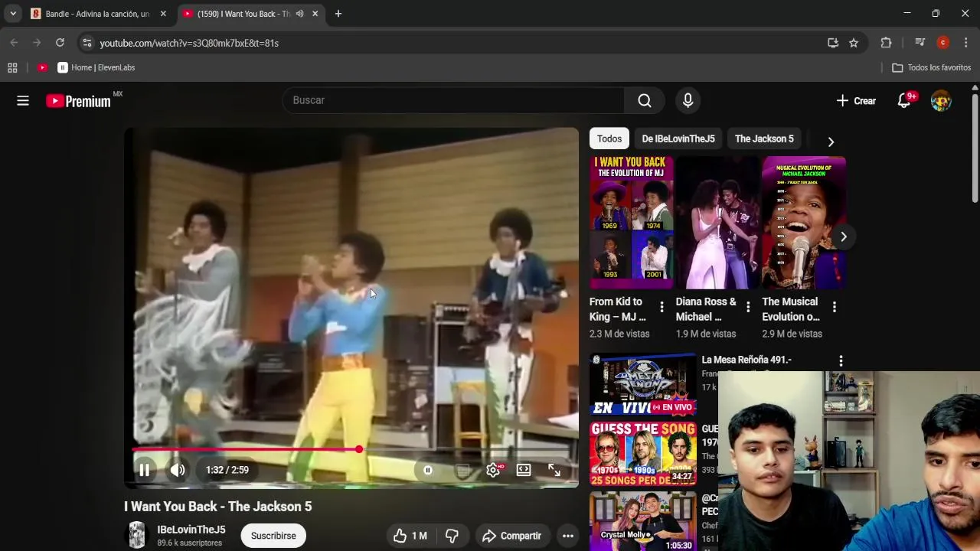Open The Musical Evolution of Michael Jackson thumbnail
The image size is (980, 551).
click(x=804, y=223)
